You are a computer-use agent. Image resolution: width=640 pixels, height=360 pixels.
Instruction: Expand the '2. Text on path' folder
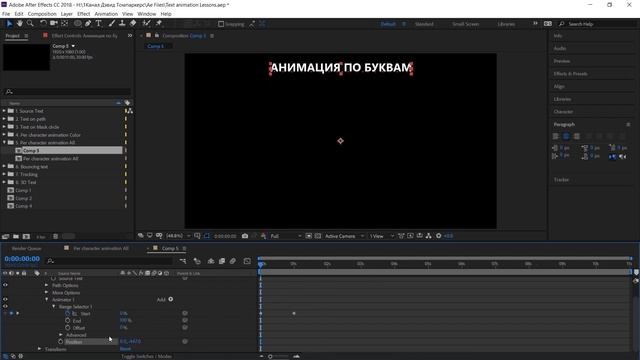(4, 119)
